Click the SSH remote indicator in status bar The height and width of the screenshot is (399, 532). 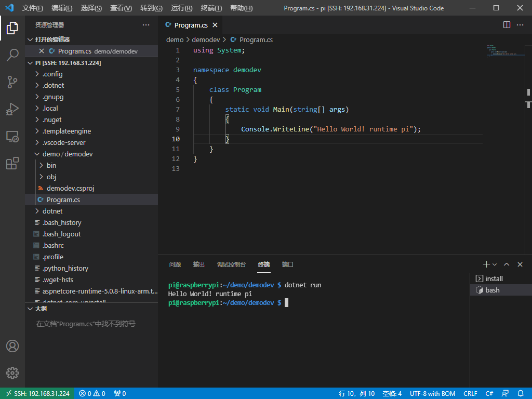click(x=37, y=394)
